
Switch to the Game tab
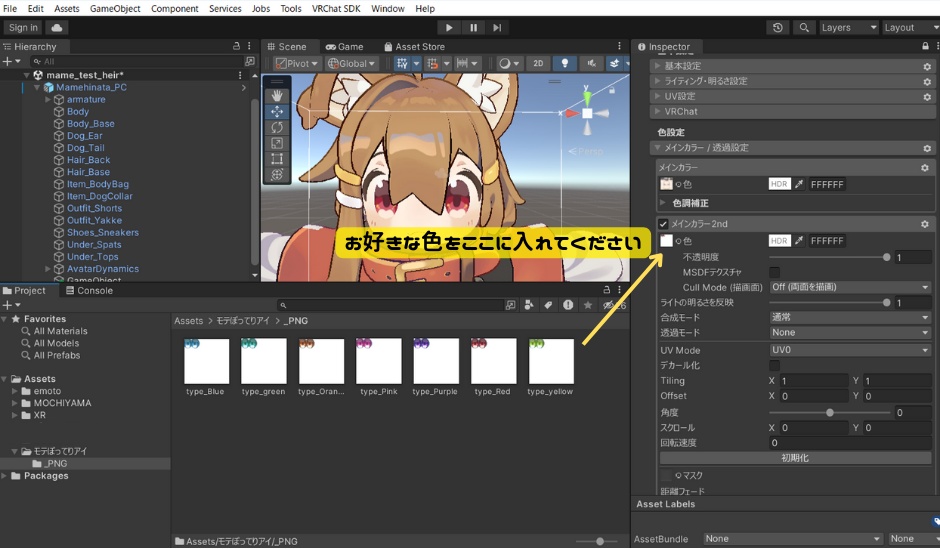pos(345,46)
